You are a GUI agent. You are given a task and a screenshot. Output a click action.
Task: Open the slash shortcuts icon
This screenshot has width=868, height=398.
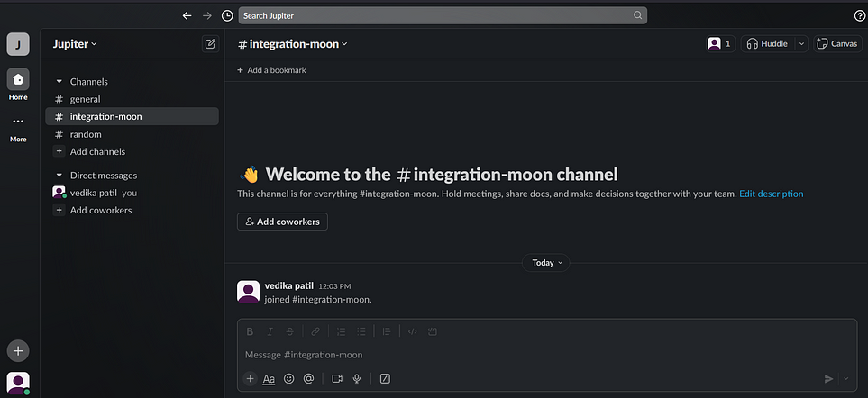(385, 379)
